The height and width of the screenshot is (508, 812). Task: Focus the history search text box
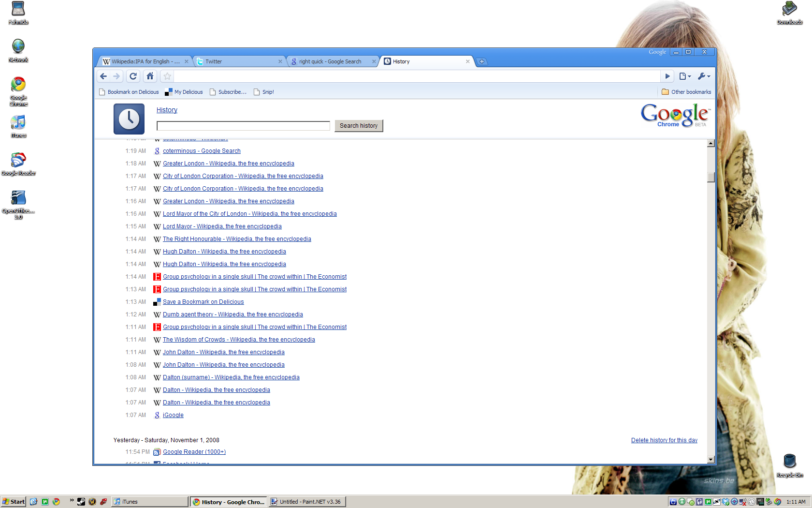[x=243, y=126]
